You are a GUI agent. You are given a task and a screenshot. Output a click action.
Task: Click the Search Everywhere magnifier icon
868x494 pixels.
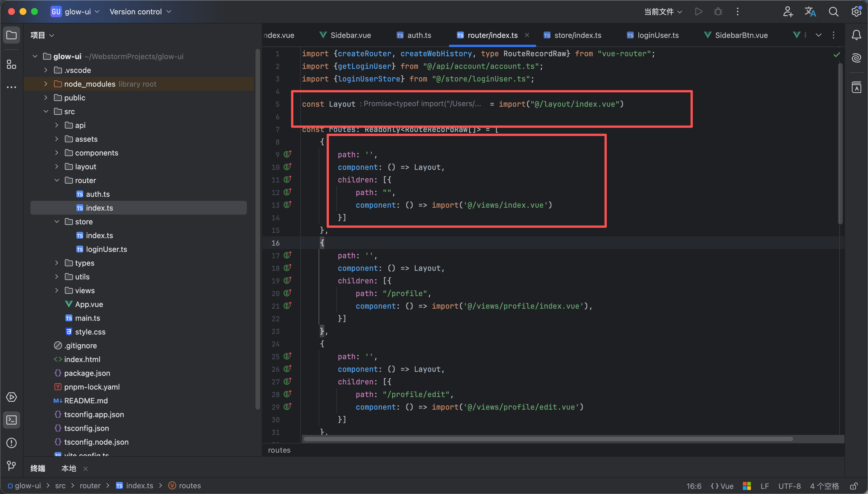tap(833, 11)
